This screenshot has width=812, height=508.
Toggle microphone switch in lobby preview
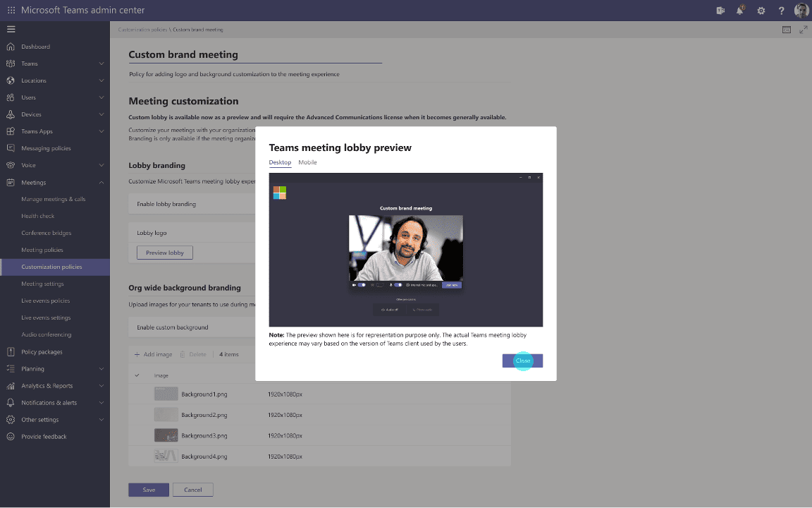tap(398, 284)
